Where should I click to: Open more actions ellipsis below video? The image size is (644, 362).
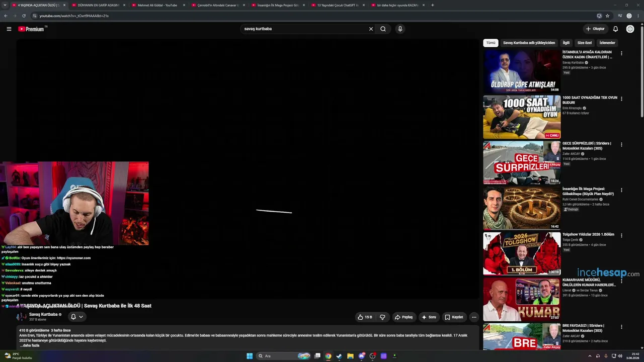[473, 317]
